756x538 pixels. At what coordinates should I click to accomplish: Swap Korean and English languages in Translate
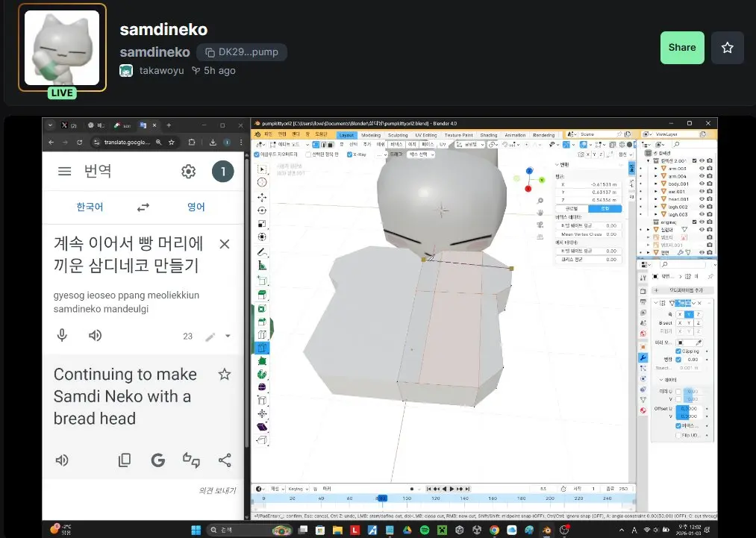point(143,207)
